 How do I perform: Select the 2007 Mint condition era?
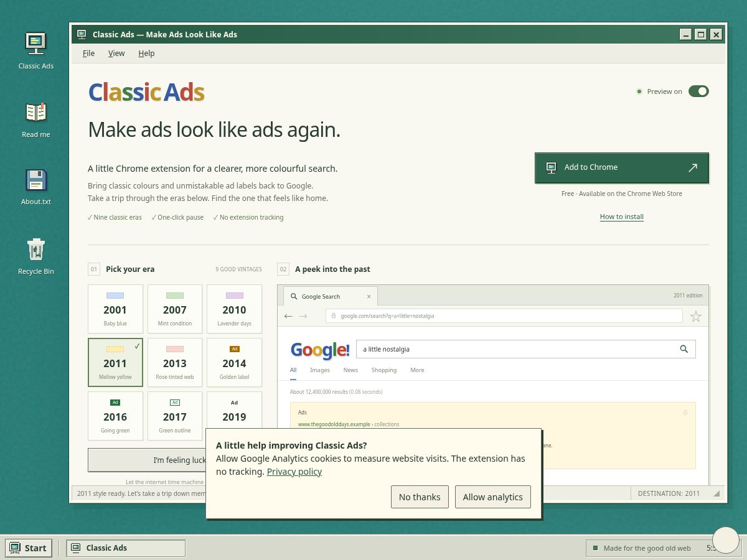pyautogui.click(x=175, y=309)
